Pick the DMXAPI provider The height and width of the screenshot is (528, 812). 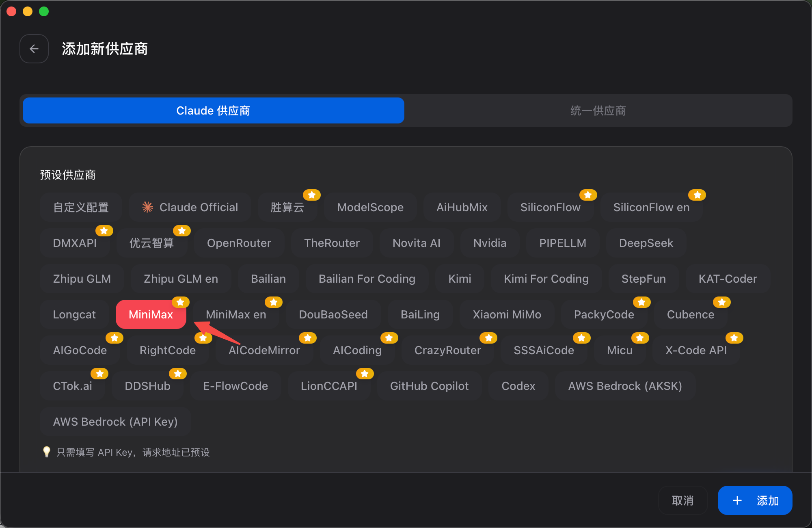point(75,243)
